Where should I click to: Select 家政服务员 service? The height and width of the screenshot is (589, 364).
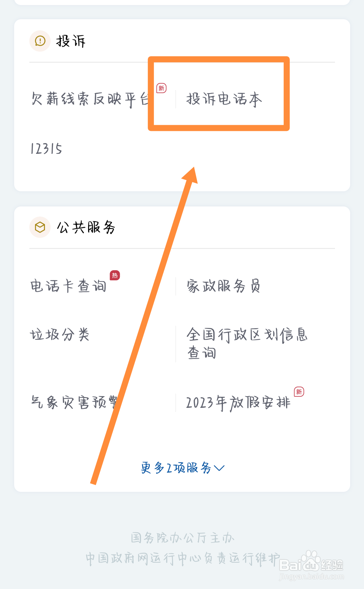[x=223, y=286]
